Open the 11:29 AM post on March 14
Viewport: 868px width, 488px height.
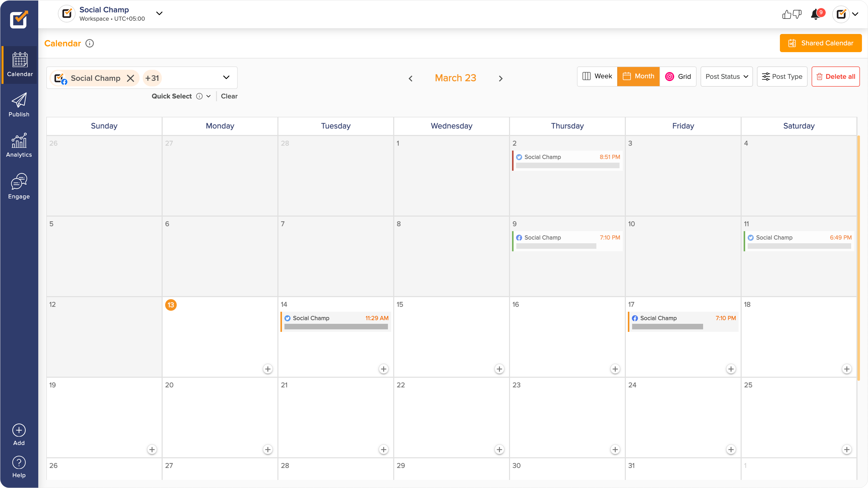tap(336, 322)
